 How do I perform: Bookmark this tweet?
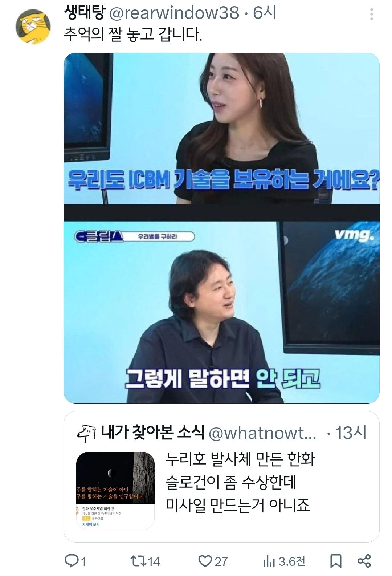336,561
